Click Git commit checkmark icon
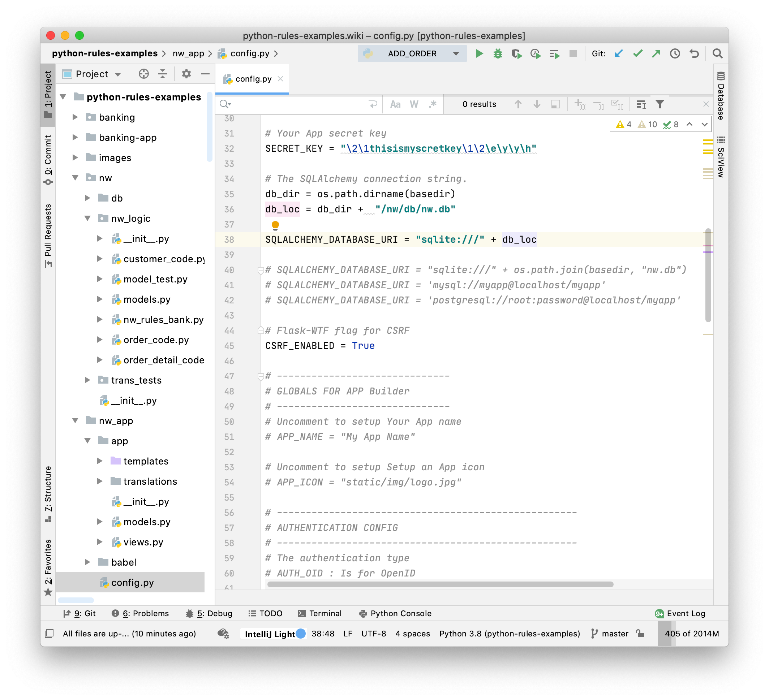Screen dimensions: 769x700 [637, 54]
